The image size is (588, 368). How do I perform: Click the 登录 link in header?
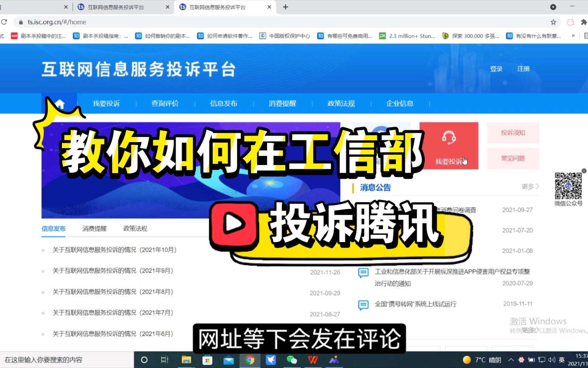(x=496, y=69)
